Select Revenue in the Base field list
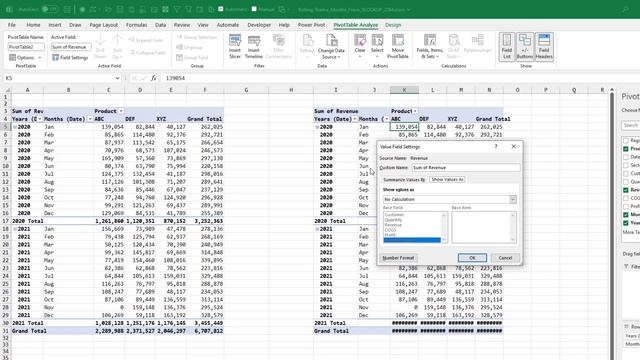 [x=393, y=225]
